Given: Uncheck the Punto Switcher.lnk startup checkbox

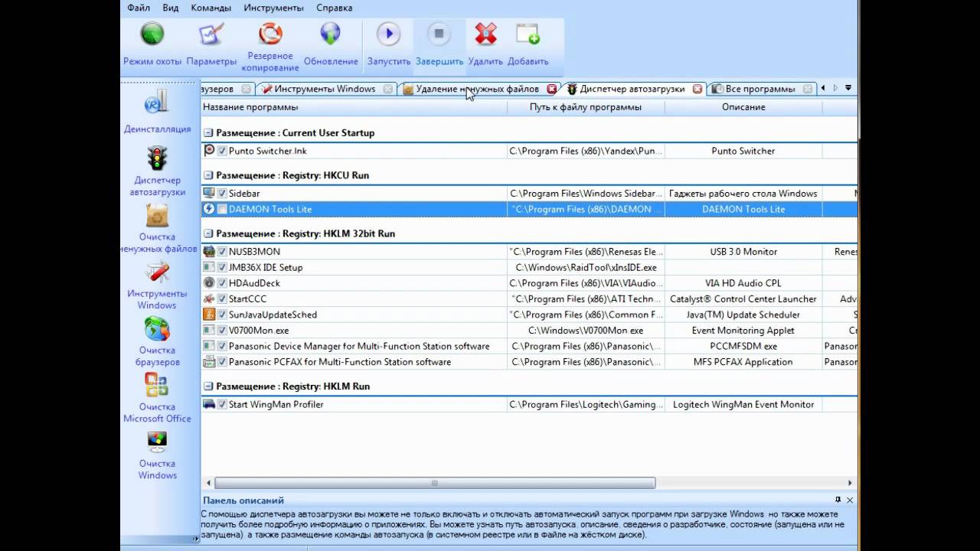Looking at the screenshot, I should tap(222, 151).
